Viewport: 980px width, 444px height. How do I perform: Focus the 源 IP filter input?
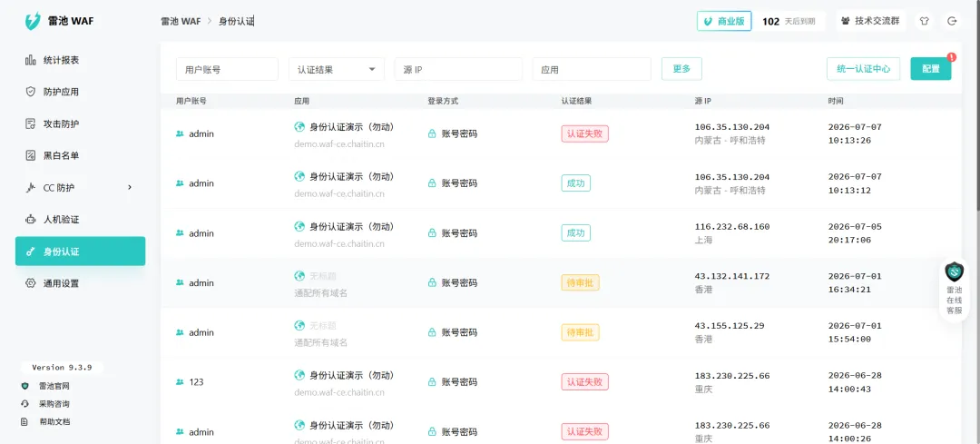coord(458,69)
